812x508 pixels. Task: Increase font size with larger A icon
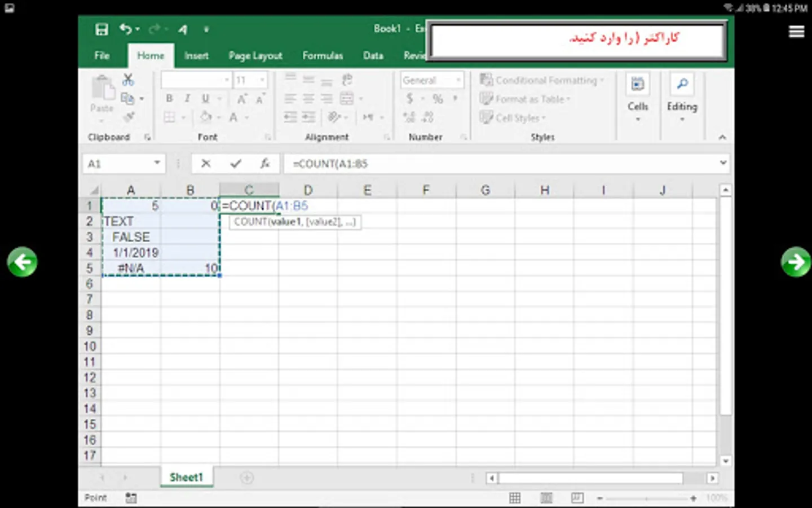tap(242, 99)
